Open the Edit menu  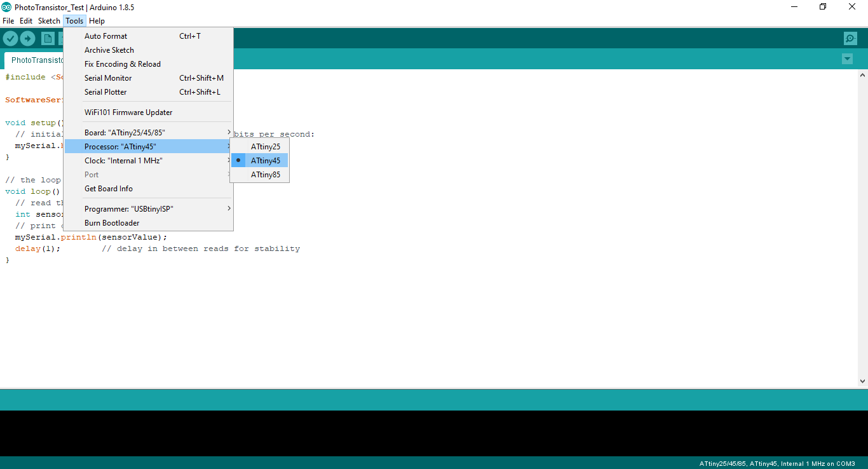point(26,21)
